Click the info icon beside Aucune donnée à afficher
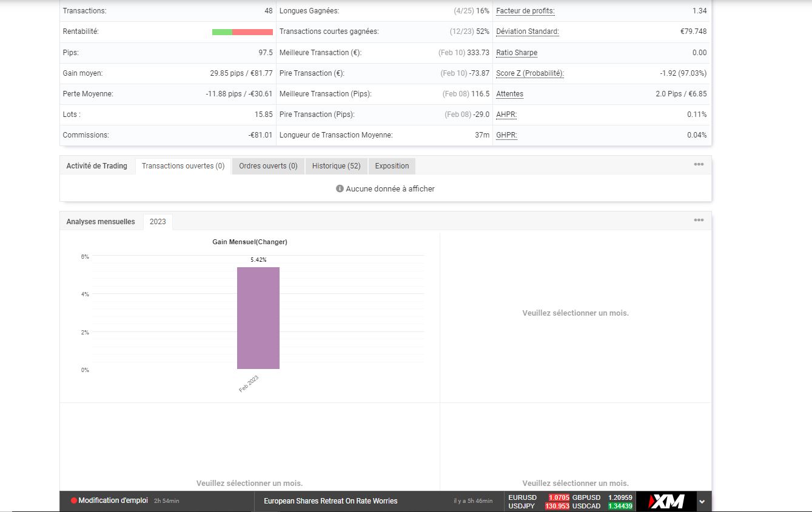Viewport: 812px width, 512px height. point(340,188)
